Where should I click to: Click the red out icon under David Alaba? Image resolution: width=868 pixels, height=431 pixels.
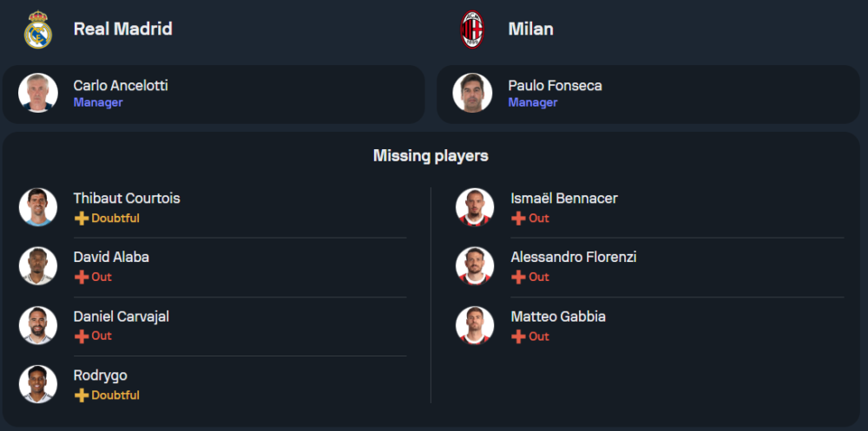(82, 278)
